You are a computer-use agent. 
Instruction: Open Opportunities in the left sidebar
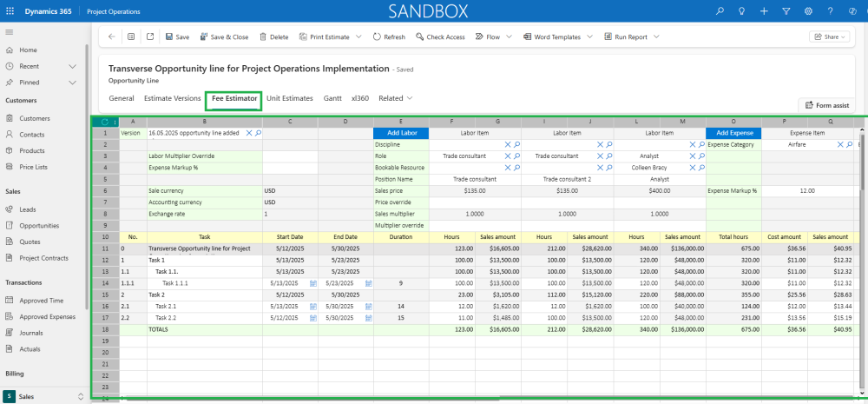pos(39,225)
